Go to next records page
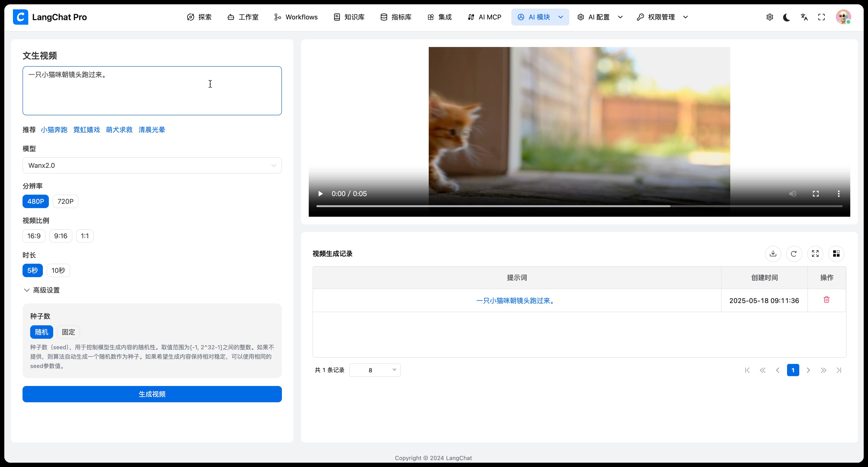Image resolution: width=868 pixels, height=467 pixels. click(808, 370)
